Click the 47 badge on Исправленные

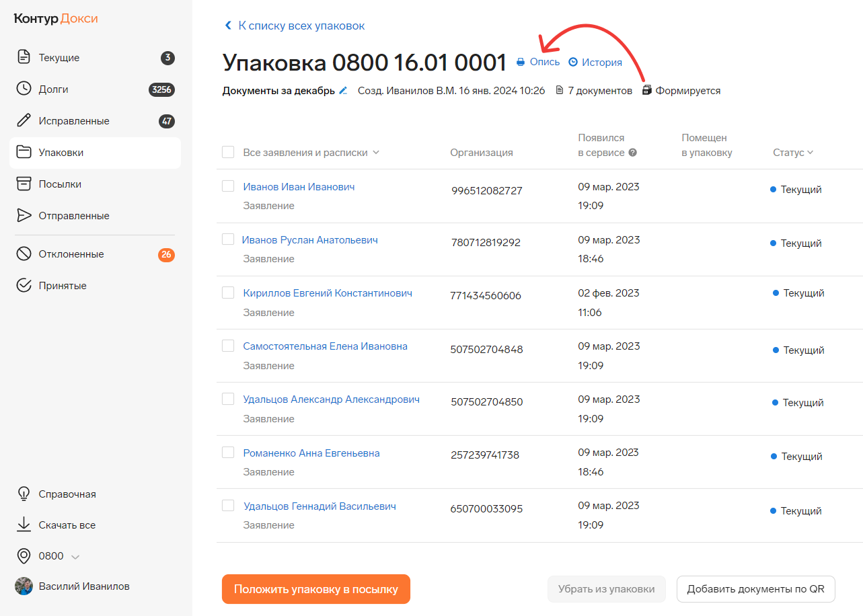(166, 122)
